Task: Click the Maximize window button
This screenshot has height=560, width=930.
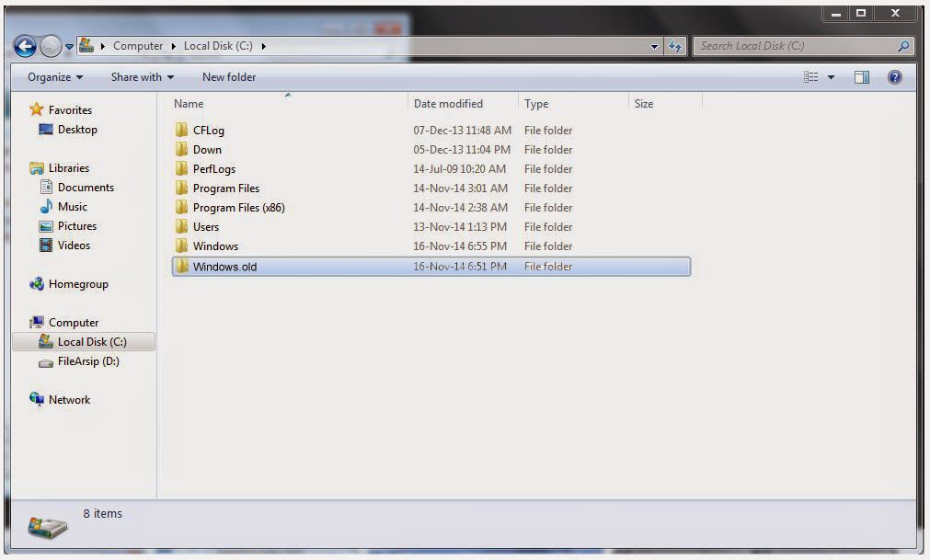Action: [861, 13]
